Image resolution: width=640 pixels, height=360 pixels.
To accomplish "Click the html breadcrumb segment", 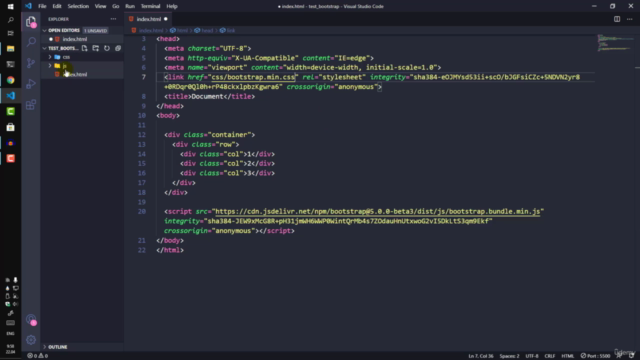I will pos(179,30).
